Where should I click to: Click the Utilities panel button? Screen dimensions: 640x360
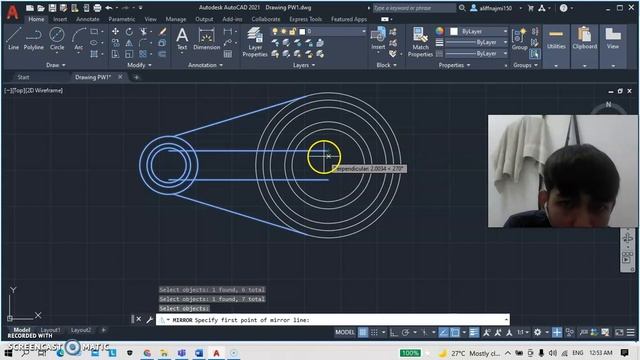coord(556,46)
